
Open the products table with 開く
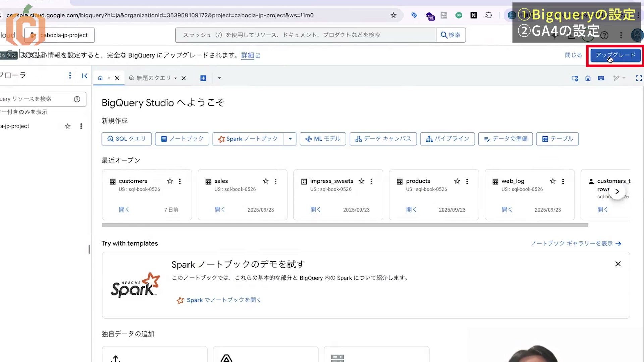coord(412,209)
